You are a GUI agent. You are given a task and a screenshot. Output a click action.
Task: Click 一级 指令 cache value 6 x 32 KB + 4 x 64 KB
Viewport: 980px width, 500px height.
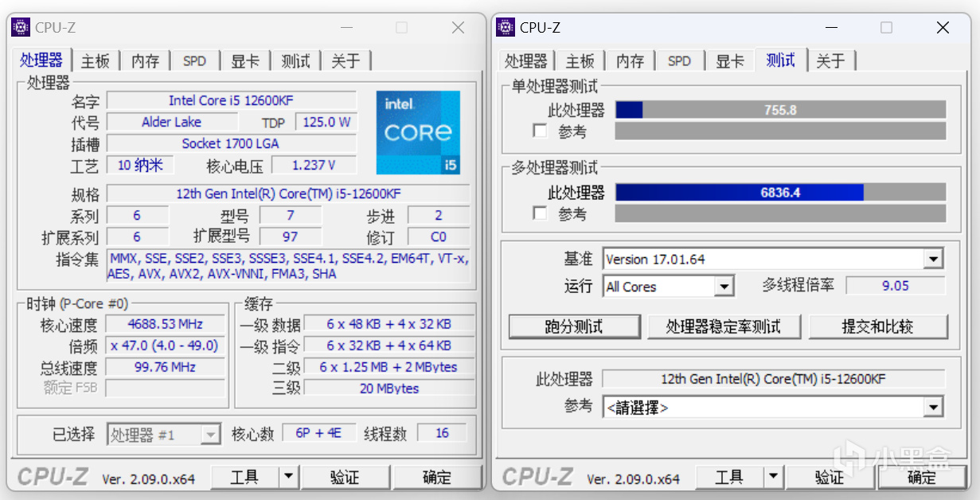(388, 346)
